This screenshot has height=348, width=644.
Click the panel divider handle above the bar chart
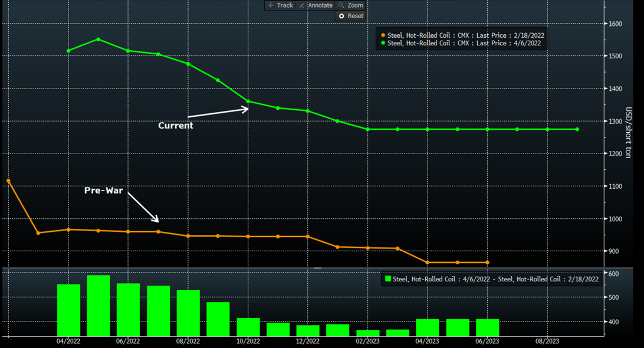tap(317, 268)
